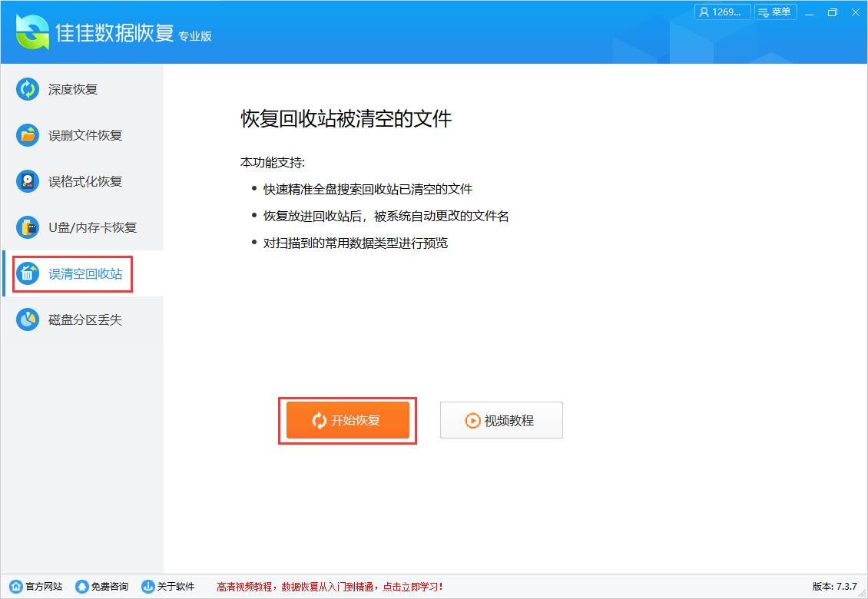
Task: Minimize the application window
Action: pos(810,13)
